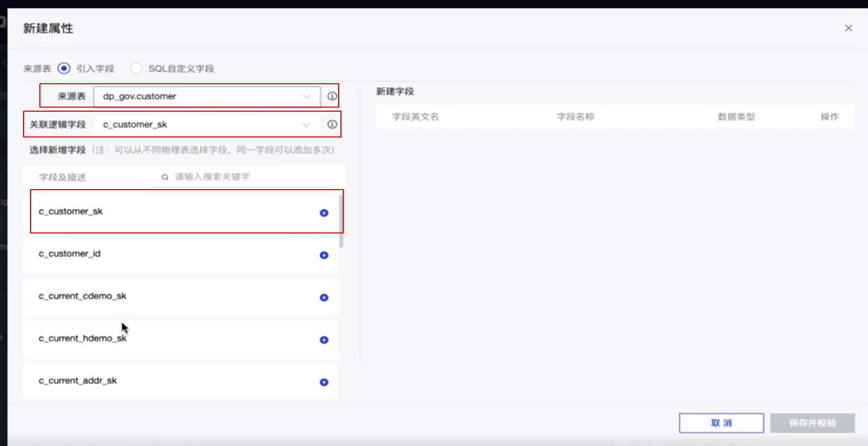Click the 保存并校验 button
868x446 pixels.
[x=812, y=423]
